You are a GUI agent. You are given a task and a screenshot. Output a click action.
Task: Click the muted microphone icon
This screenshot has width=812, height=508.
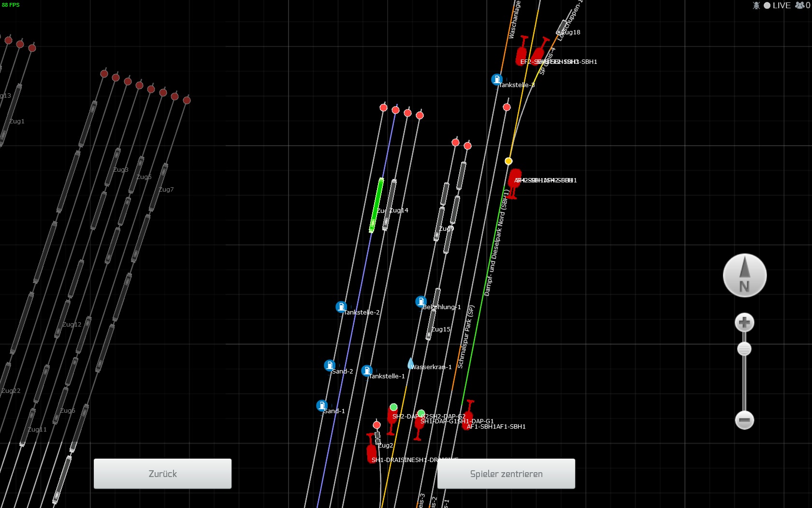click(x=756, y=5)
